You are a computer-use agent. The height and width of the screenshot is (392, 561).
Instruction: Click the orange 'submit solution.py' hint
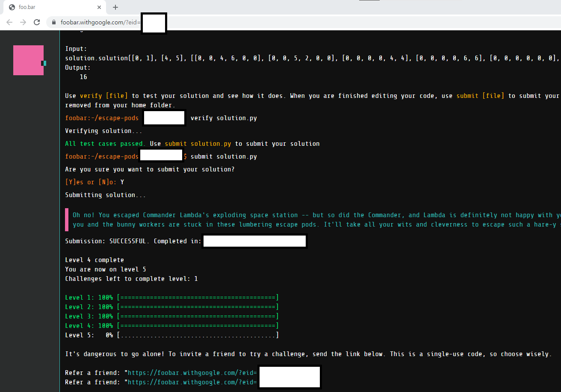198,144
